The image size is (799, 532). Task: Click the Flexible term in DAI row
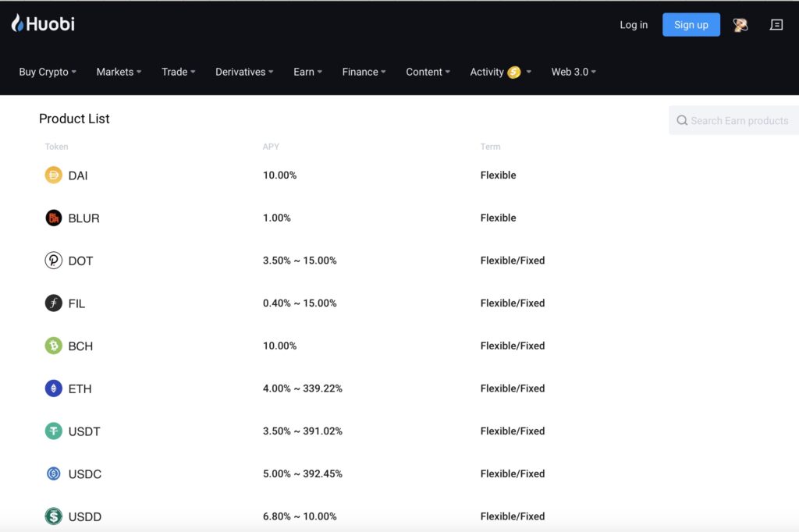(498, 175)
